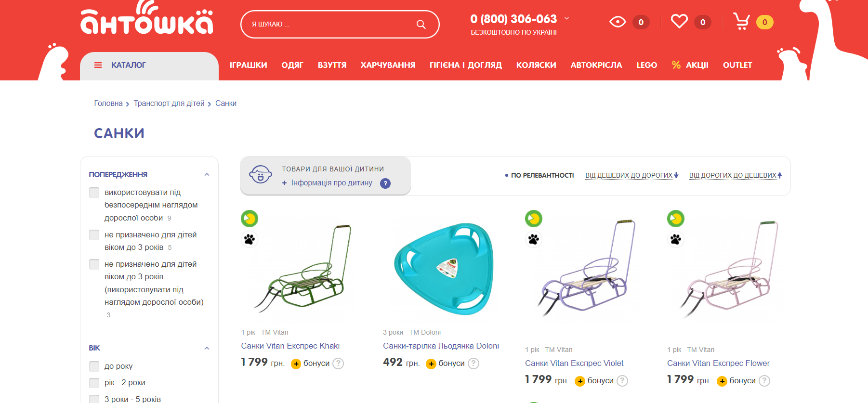Collapse the ВІК filter section
Screen dimensions: 868x403
tap(207, 348)
